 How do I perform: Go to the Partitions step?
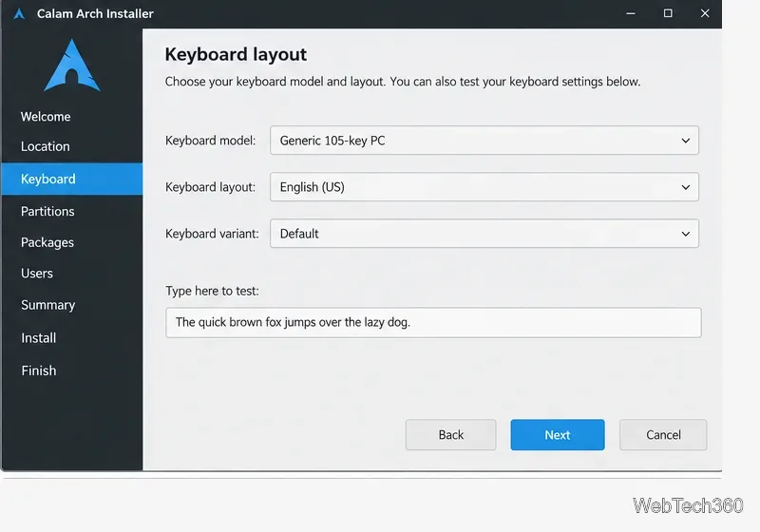[47, 211]
